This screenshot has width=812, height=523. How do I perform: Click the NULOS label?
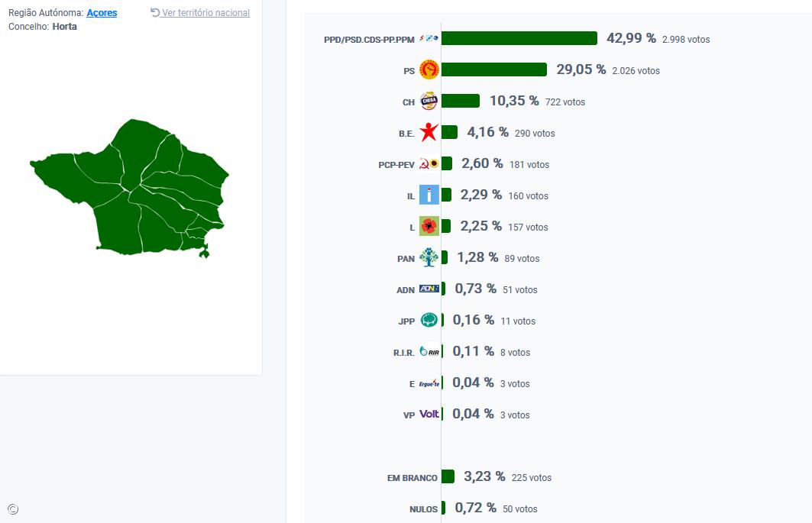coord(425,508)
